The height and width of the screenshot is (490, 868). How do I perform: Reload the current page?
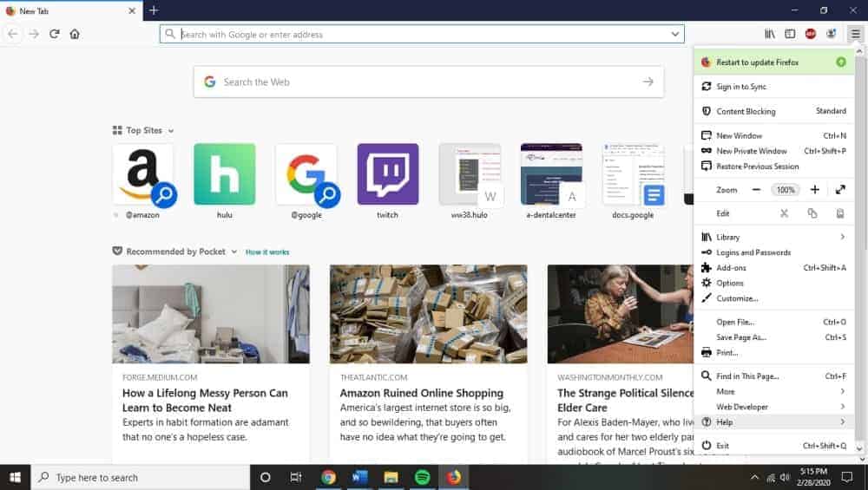click(x=54, y=34)
